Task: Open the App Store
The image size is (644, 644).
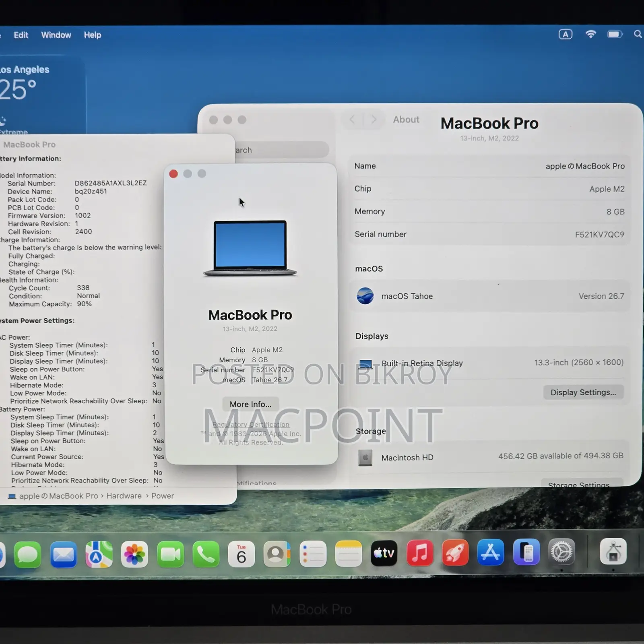Action: point(491,552)
